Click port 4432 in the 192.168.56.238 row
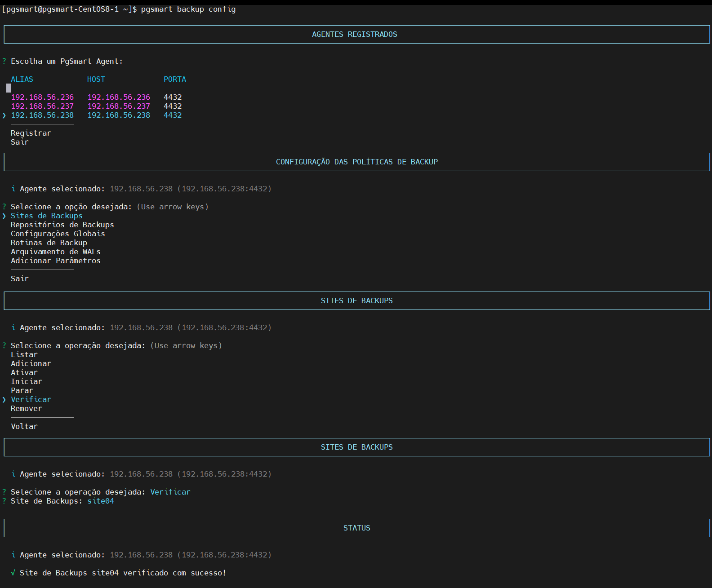This screenshot has width=712, height=588. pos(173,115)
